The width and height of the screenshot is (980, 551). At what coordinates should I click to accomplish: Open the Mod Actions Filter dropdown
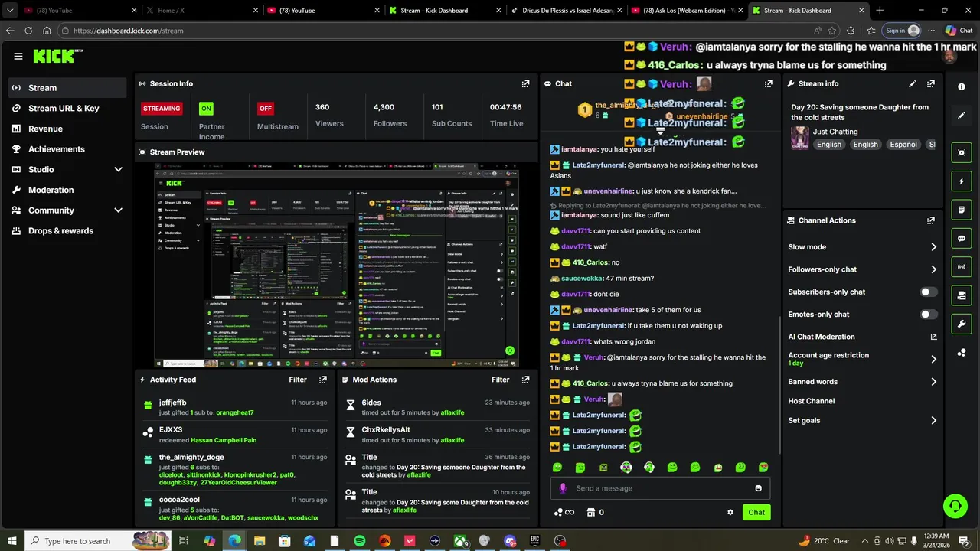500,380
